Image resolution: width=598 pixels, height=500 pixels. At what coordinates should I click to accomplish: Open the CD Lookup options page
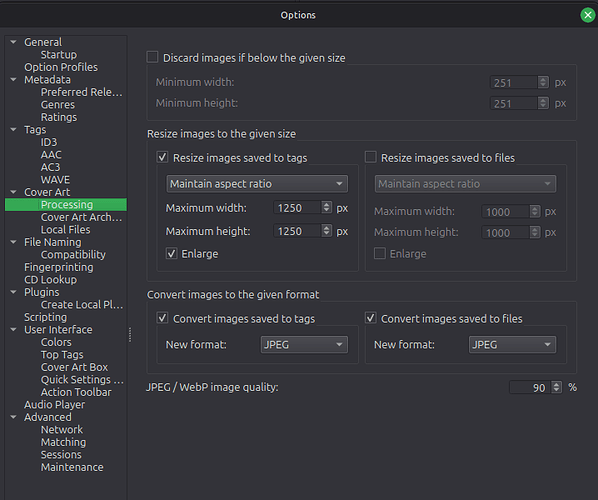(x=50, y=280)
